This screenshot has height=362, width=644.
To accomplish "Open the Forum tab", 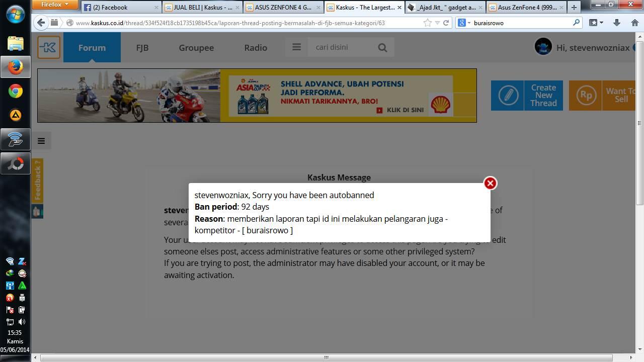I will tap(92, 47).
